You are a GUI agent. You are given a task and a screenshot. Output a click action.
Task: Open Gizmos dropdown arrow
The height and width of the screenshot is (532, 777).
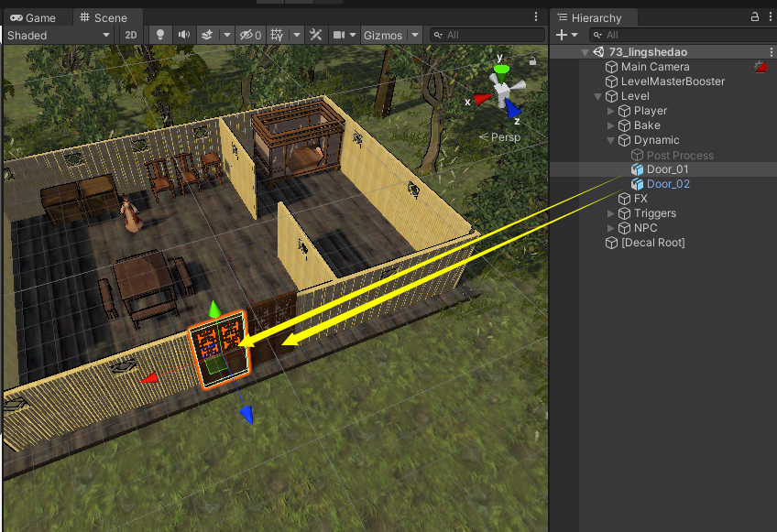click(x=415, y=35)
